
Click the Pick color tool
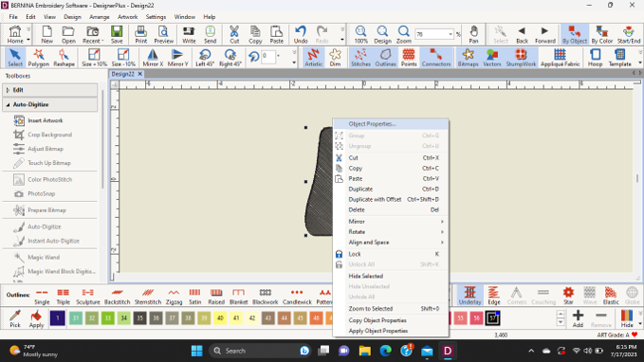point(15,318)
